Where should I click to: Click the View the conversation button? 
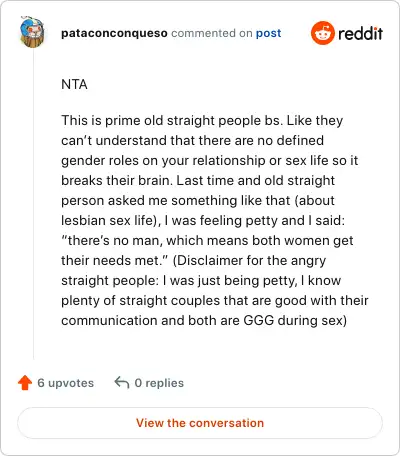coord(200,423)
